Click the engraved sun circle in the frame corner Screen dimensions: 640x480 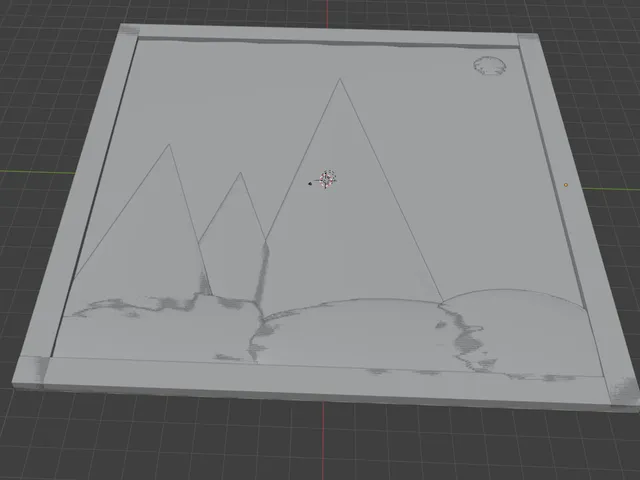(490, 66)
